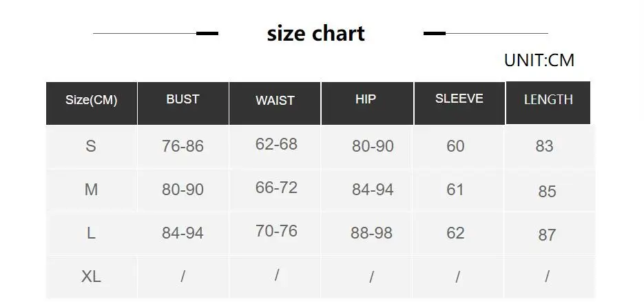
Task: Select the WAIST column header
Action: (x=275, y=103)
